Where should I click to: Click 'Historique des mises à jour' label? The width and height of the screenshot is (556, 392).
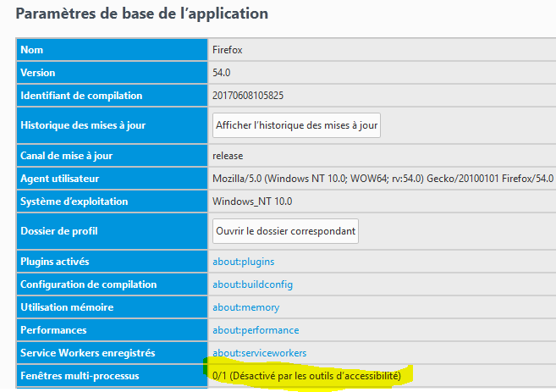[83, 125]
